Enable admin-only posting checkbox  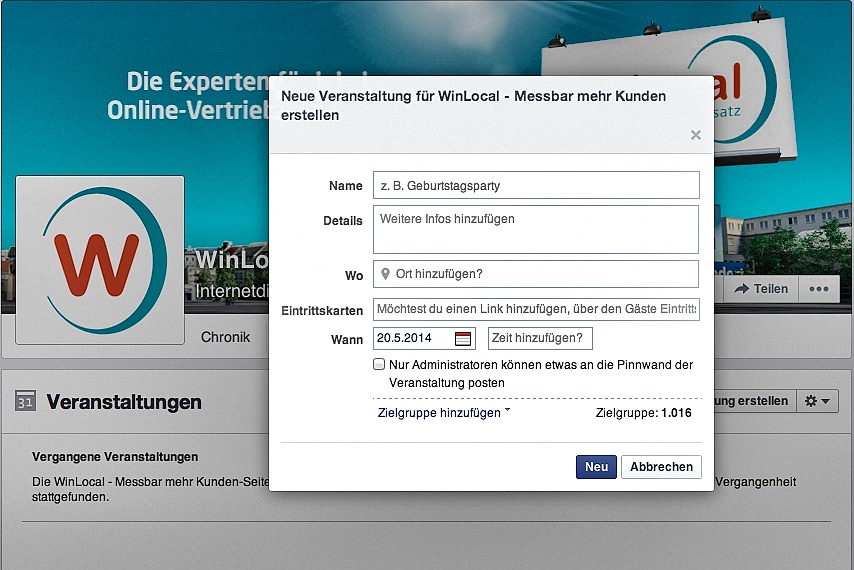(379, 364)
